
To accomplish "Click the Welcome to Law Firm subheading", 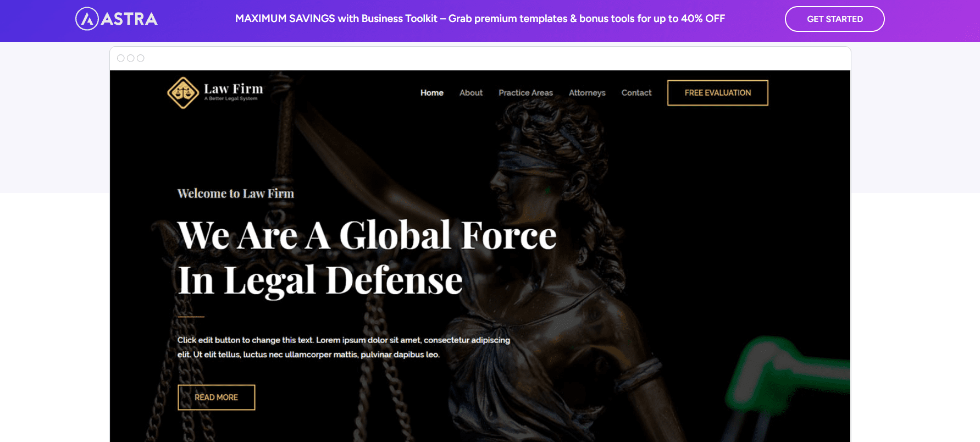I will point(236,194).
